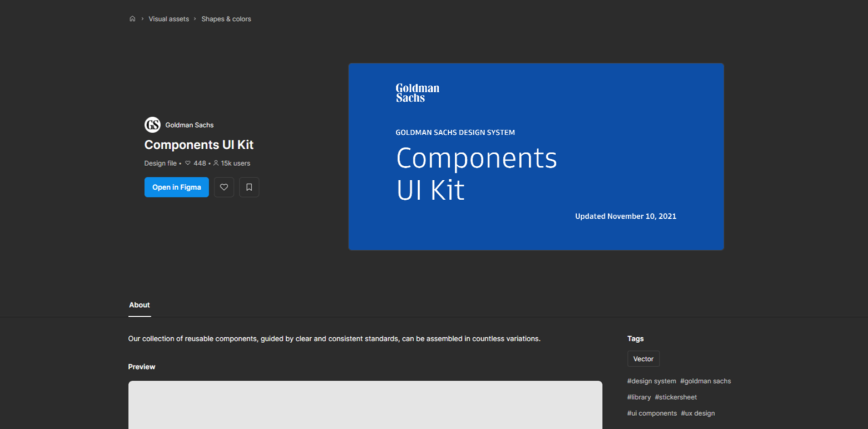Open the #library hashtag

pyautogui.click(x=639, y=397)
